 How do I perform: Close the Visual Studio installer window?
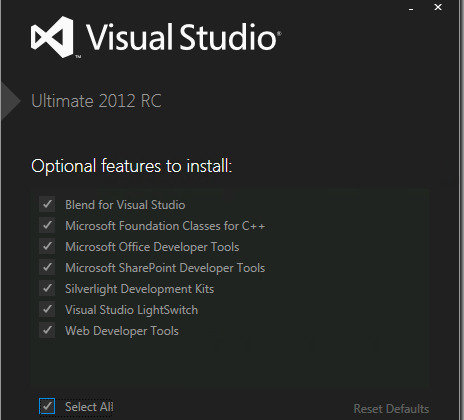pos(438,7)
